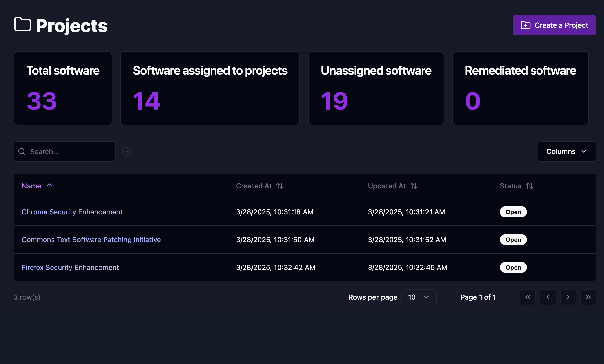Go to previous page with left chevron

point(548,297)
